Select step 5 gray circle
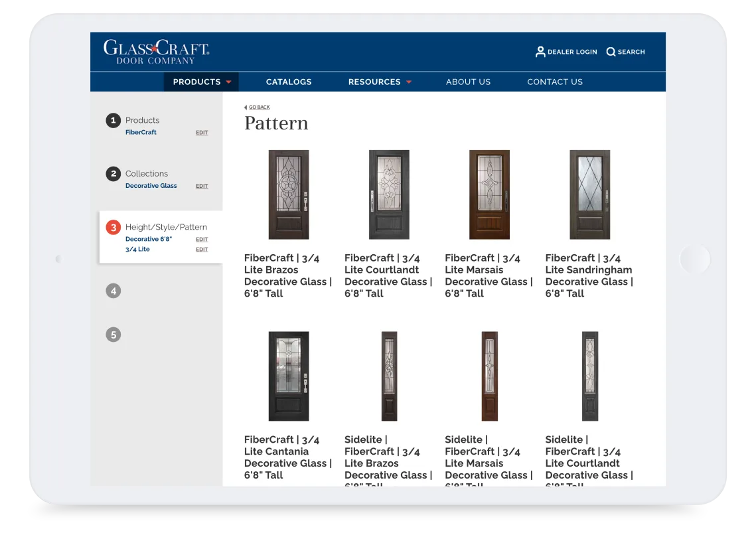Image resolution: width=756 pixels, height=533 pixels. (x=113, y=335)
